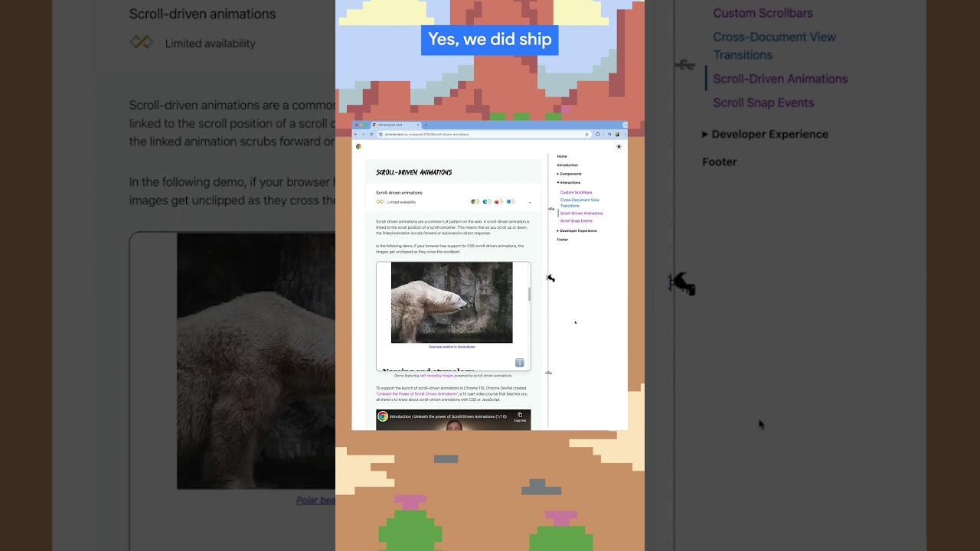Screen dimensions: 980x551
Task: Bookmark the page with the star icon
Action: [587, 134]
